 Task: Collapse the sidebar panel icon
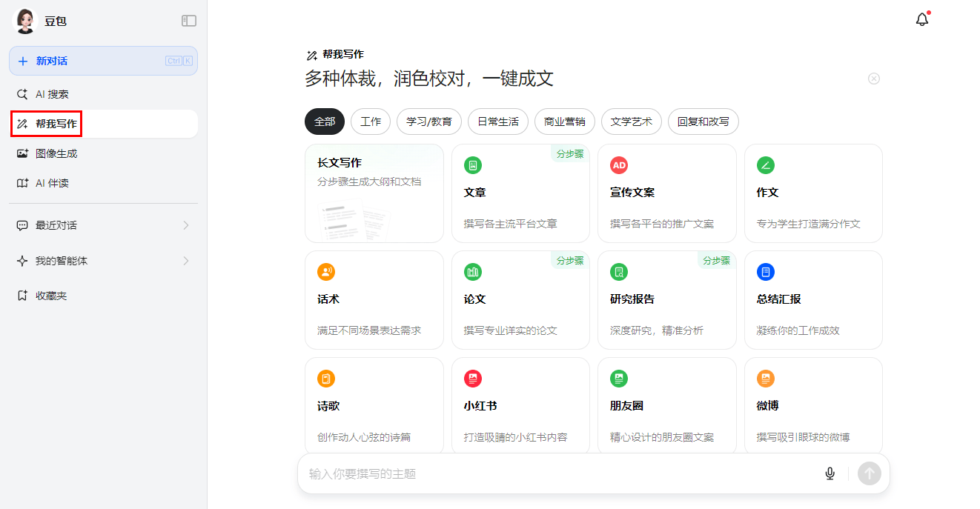189,21
